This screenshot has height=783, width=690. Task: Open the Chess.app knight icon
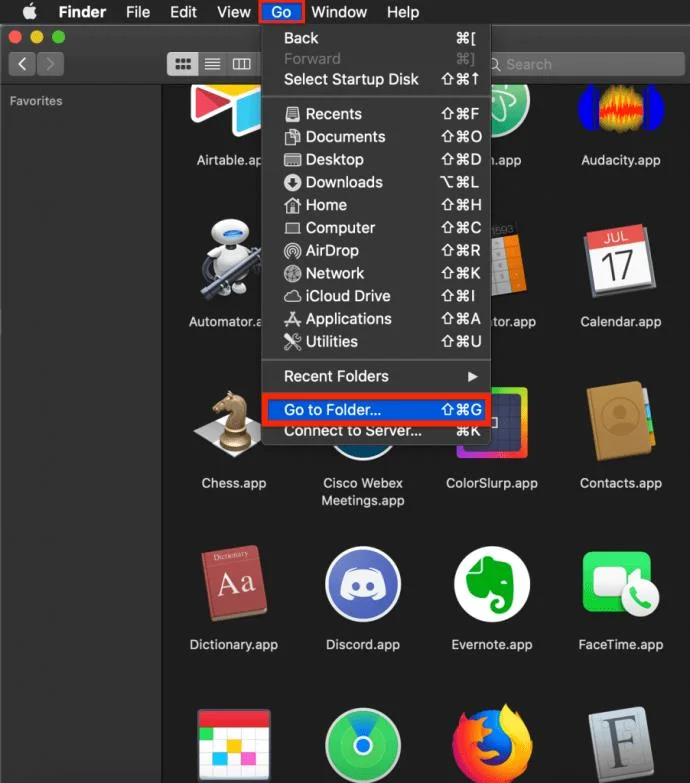[229, 423]
